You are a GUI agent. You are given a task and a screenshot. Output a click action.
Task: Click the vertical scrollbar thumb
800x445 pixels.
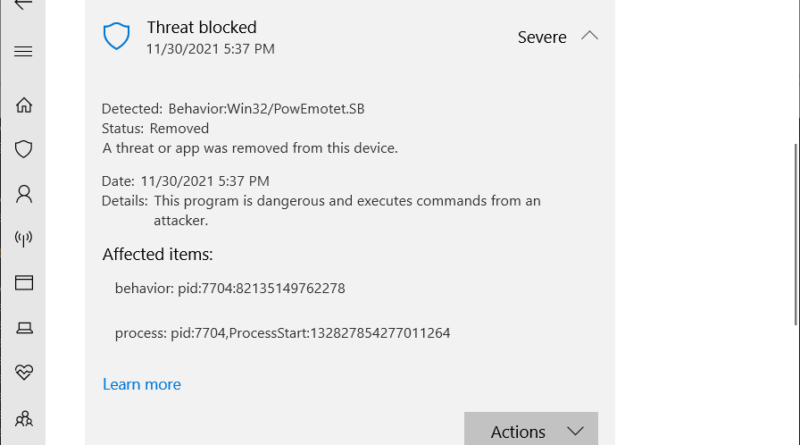(796, 234)
